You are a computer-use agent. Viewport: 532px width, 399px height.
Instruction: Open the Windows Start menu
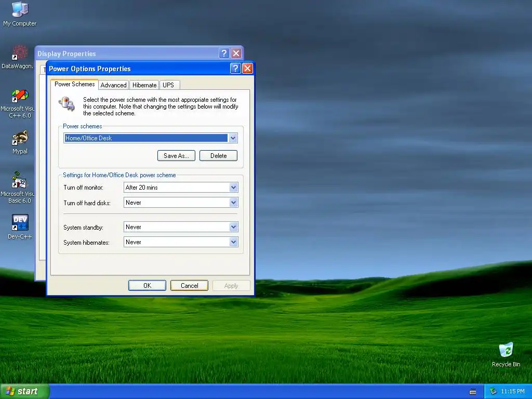25,391
